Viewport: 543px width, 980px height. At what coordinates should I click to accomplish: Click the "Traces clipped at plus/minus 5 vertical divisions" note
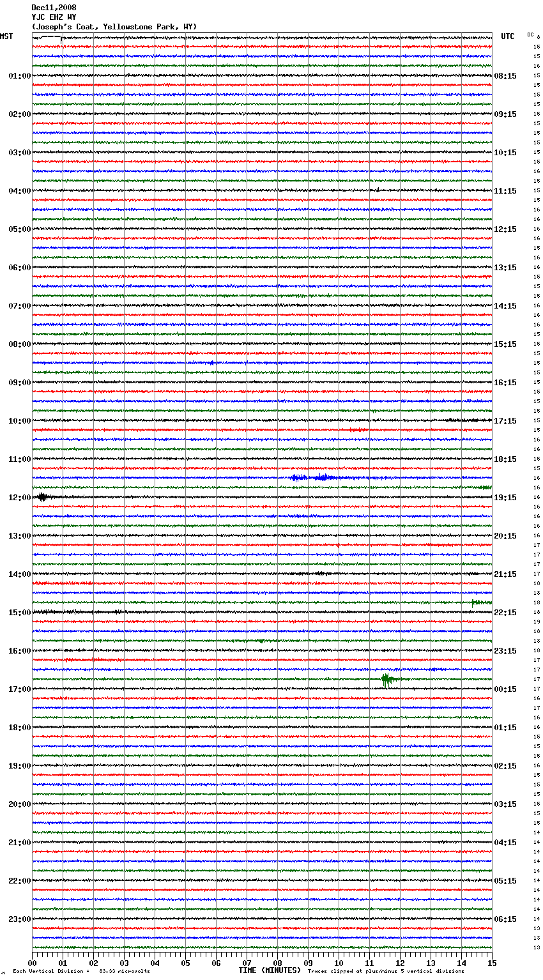click(x=386, y=971)
